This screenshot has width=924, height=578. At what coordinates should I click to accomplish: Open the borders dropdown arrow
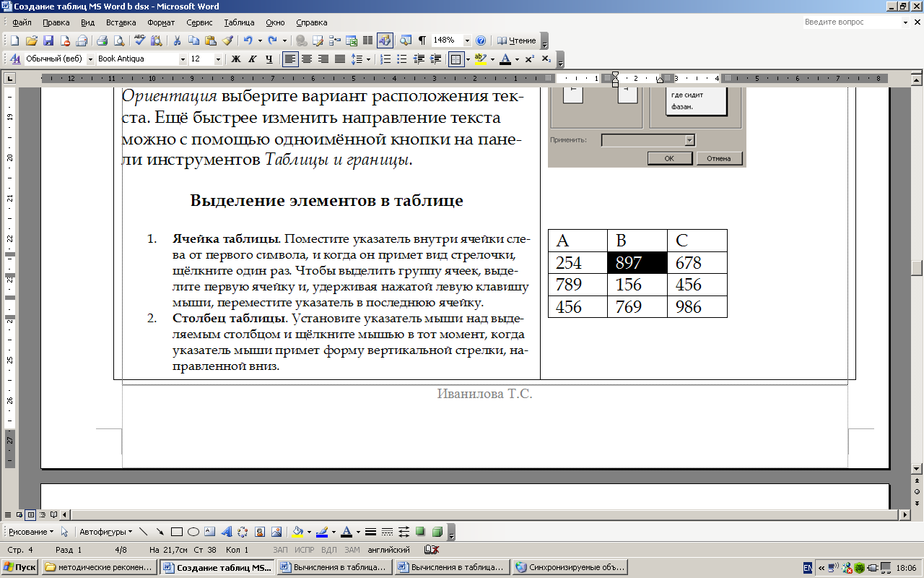pos(467,59)
